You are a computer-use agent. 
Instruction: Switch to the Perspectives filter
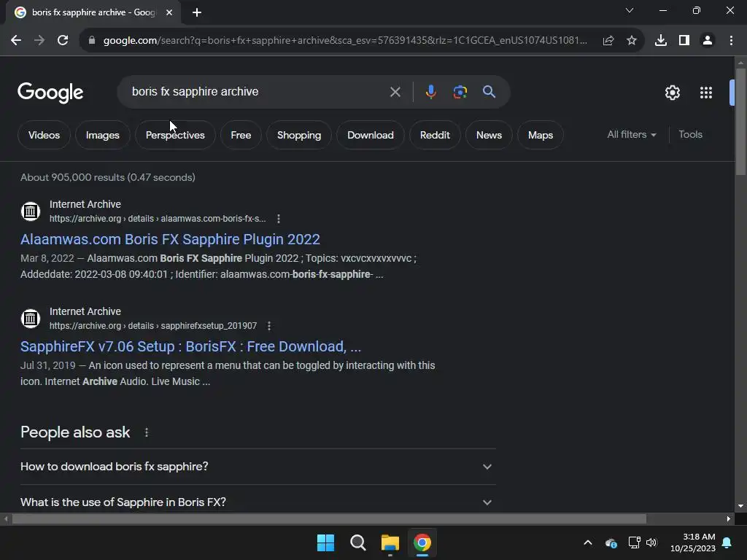pyautogui.click(x=175, y=135)
